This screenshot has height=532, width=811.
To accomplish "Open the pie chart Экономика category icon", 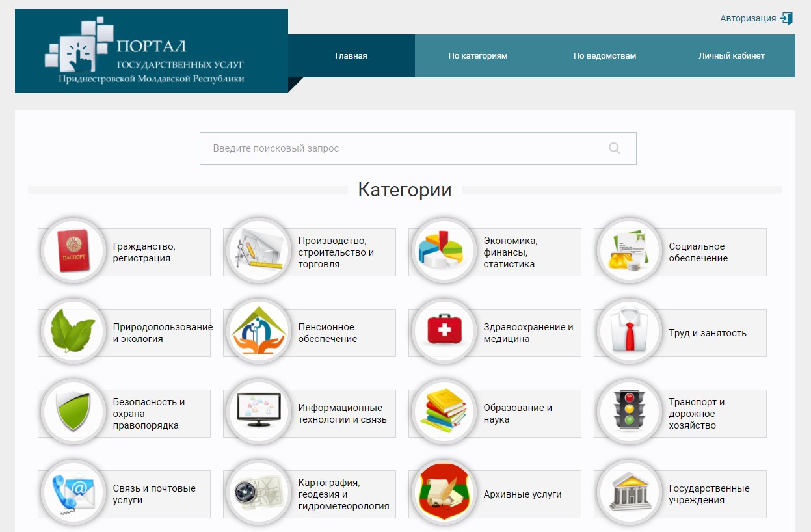I will pyautogui.click(x=444, y=251).
